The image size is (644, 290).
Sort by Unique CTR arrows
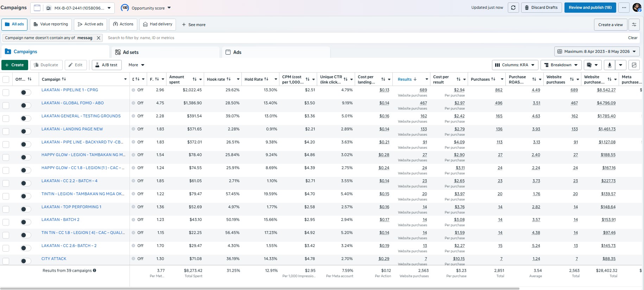[x=346, y=79]
